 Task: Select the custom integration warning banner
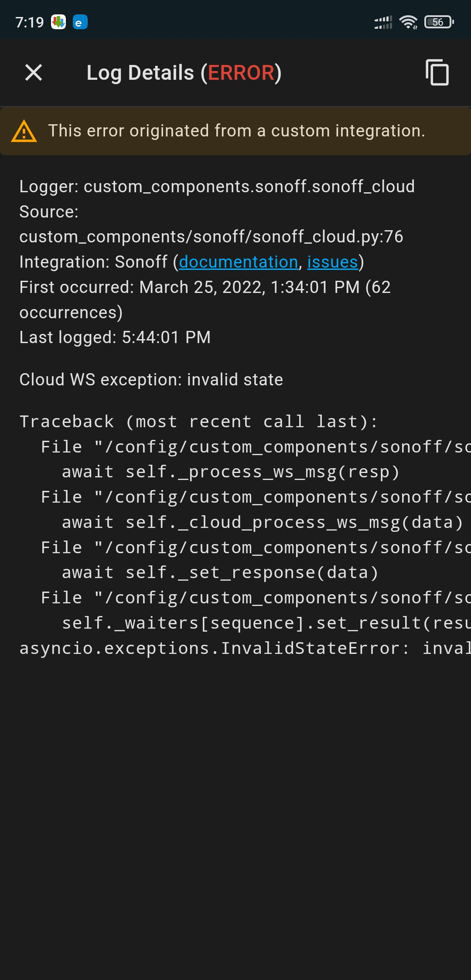pyautogui.click(x=235, y=130)
